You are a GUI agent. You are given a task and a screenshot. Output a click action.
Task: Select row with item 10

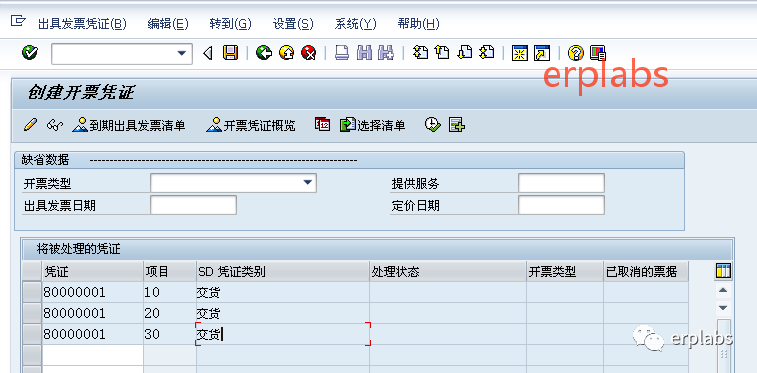[32, 292]
